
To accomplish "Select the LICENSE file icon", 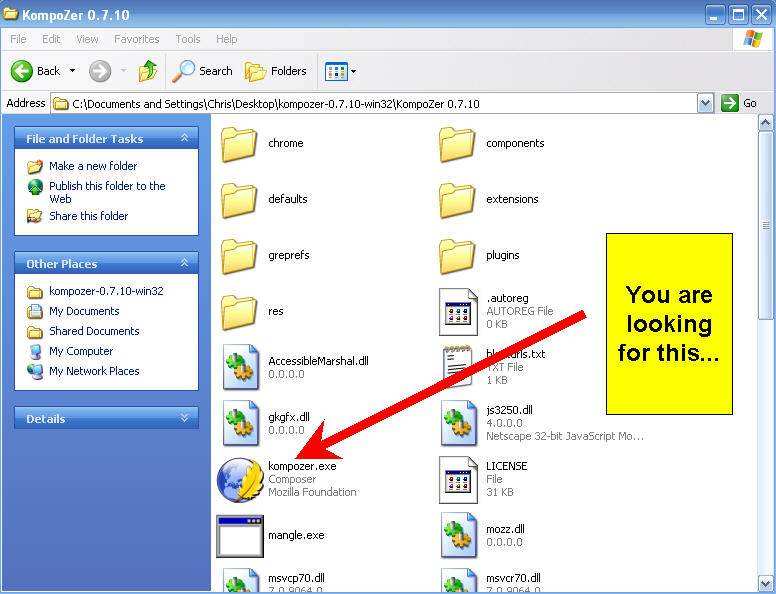I will point(459,479).
